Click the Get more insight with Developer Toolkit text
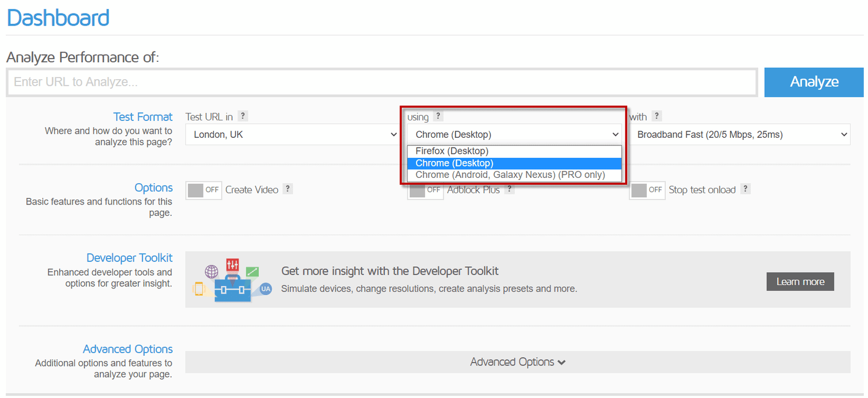The width and height of the screenshot is (868, 398). [x=390, y=271]
